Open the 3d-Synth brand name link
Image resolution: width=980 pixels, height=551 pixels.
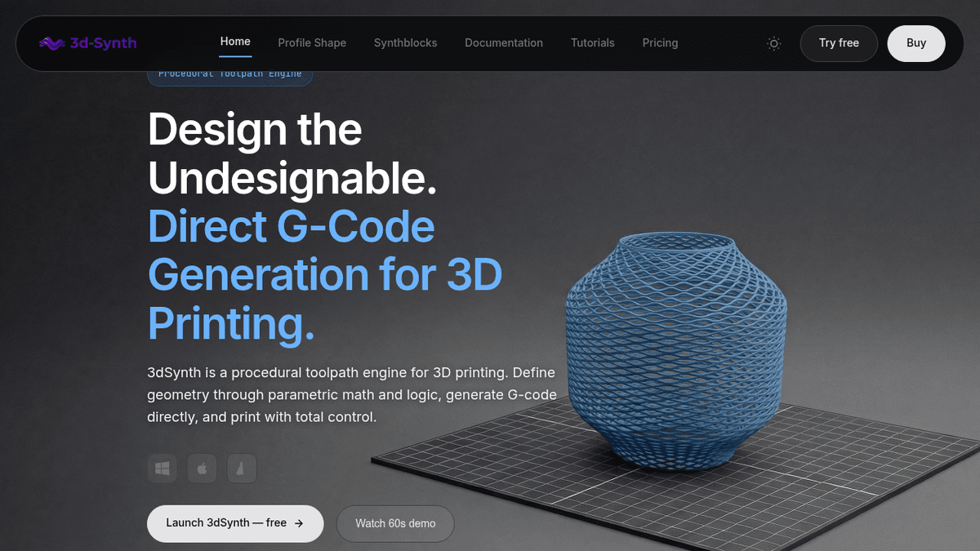pyautogui.click(x=102, y=43)
